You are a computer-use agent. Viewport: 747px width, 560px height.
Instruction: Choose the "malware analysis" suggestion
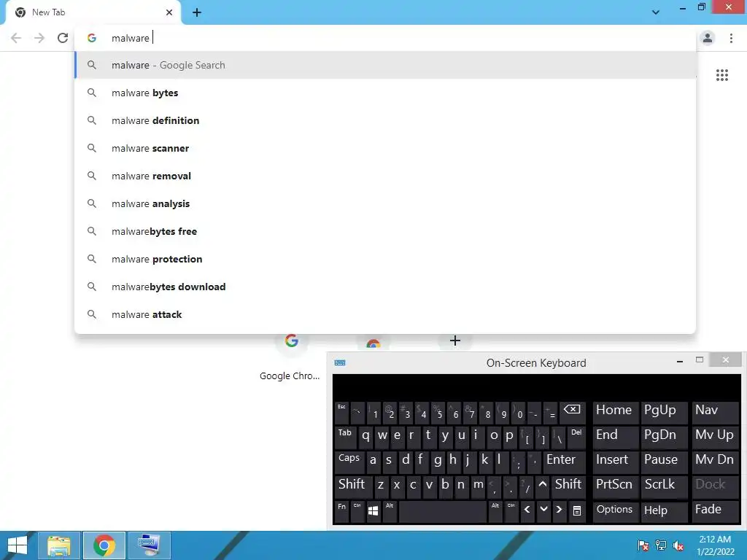tap(385, 203)
